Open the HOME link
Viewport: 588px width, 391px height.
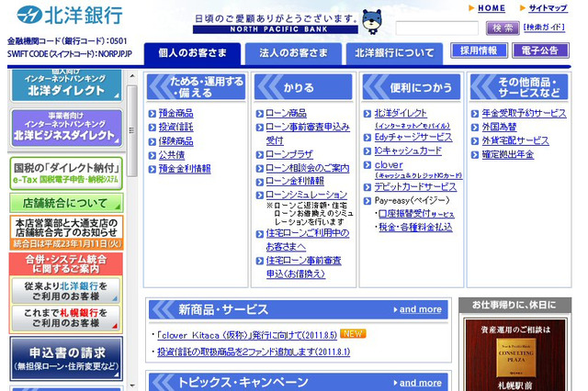point(492,8)
